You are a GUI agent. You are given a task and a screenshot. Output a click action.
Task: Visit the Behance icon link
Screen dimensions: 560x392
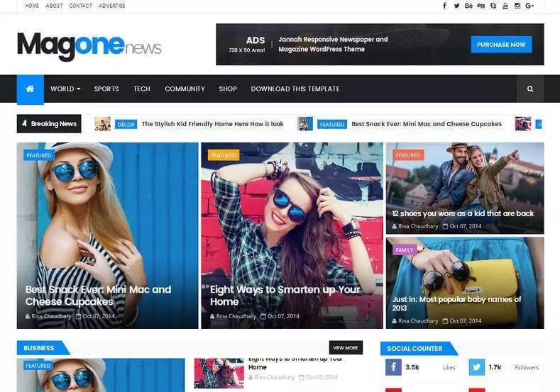pos(468,6)
